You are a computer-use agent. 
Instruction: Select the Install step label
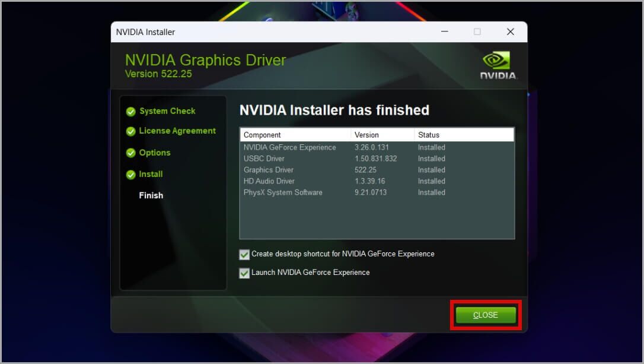click(151, 174)
